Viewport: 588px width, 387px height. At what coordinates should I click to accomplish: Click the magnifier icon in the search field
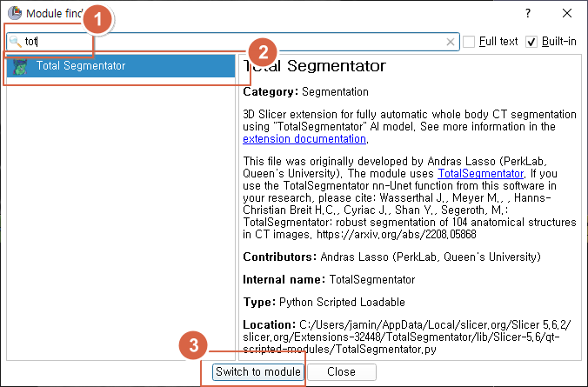[x=16, y=41]
